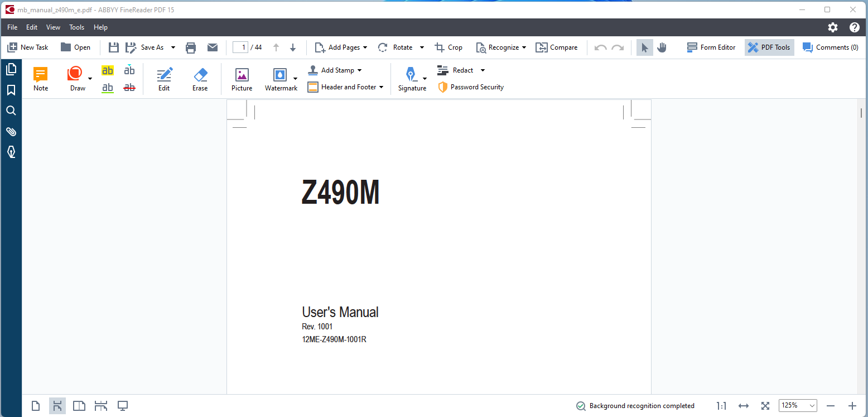Click the Compare button

click(557, 47)
